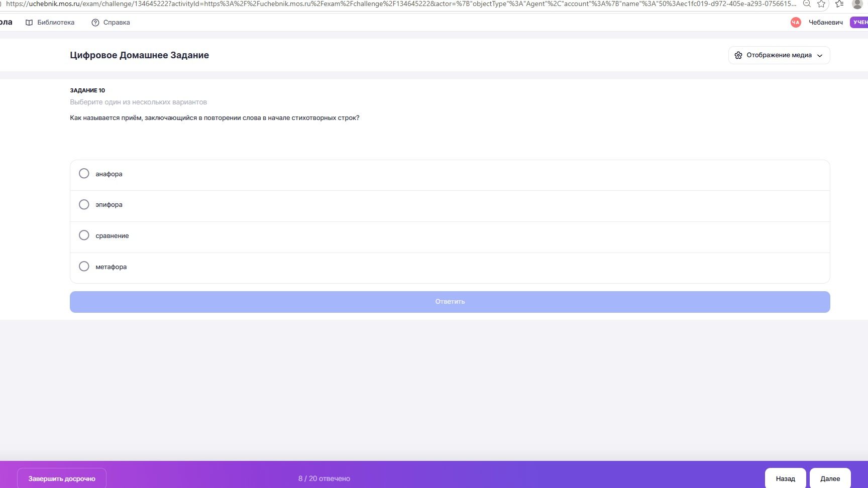
Task: Click Завершить досрочно button
Action: pyautogui.click(x=62, y=478)
